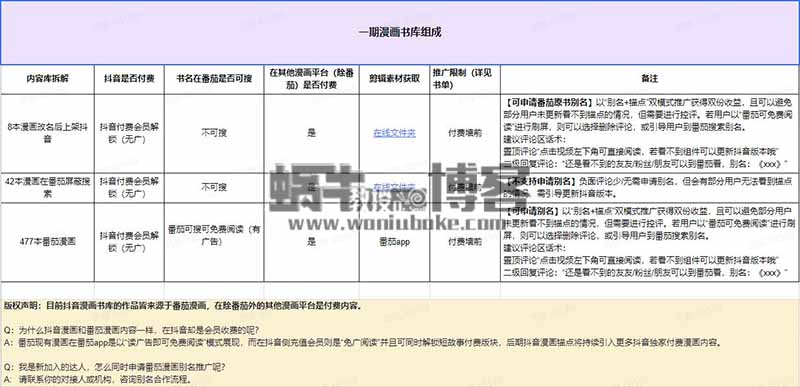Click the 备注 column header

click(649, 80)
